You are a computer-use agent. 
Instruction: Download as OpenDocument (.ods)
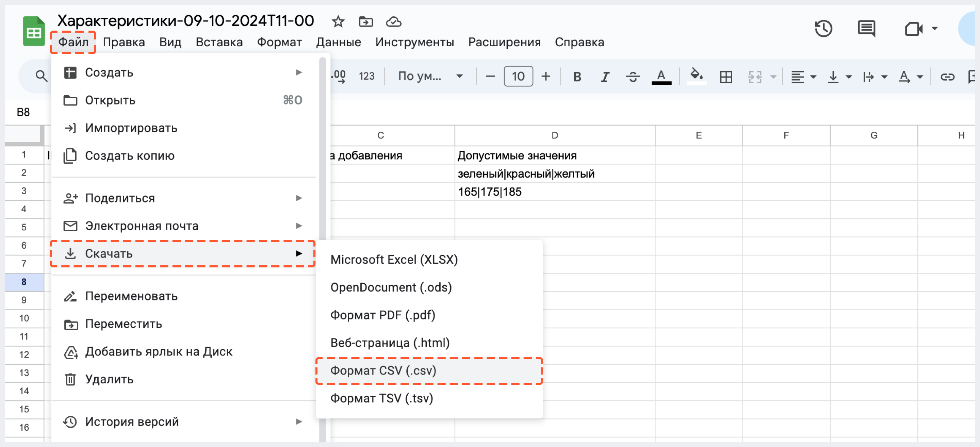[429, 287]
